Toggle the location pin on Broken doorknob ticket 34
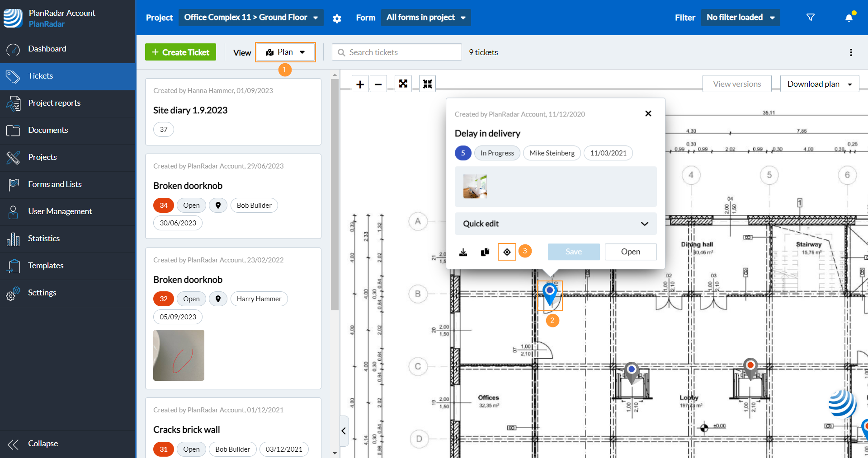Image resolution: width=868 pixels, height=458 pixels. [218, 205]
